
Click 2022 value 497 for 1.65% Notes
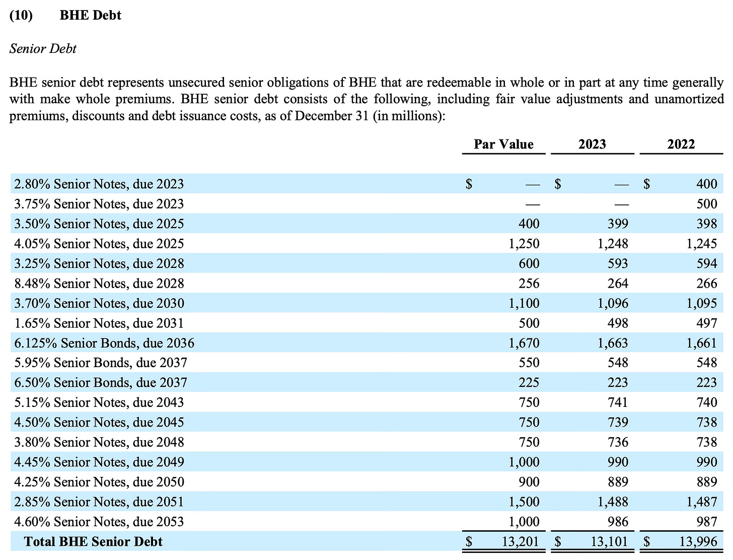[707, 323]
